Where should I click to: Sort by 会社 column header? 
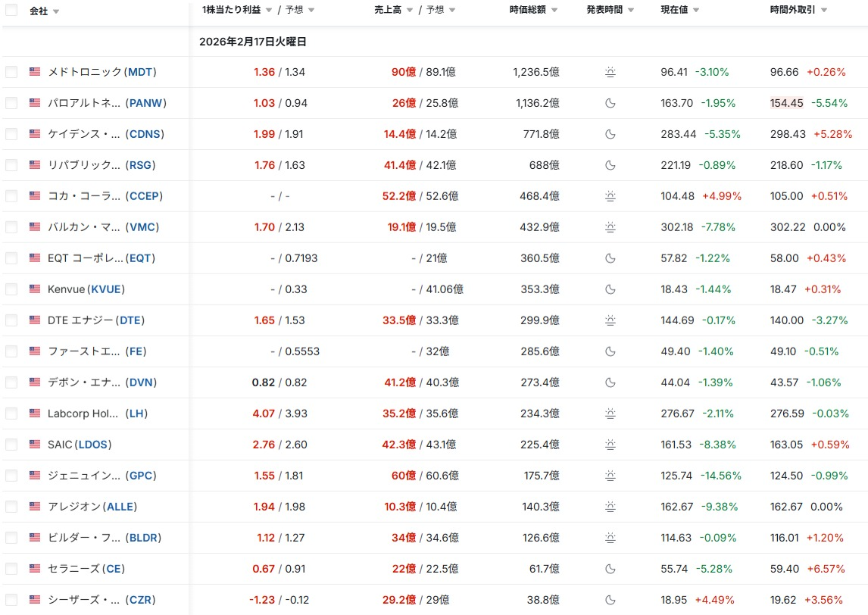pyautogui.click(x=39, y=11)
